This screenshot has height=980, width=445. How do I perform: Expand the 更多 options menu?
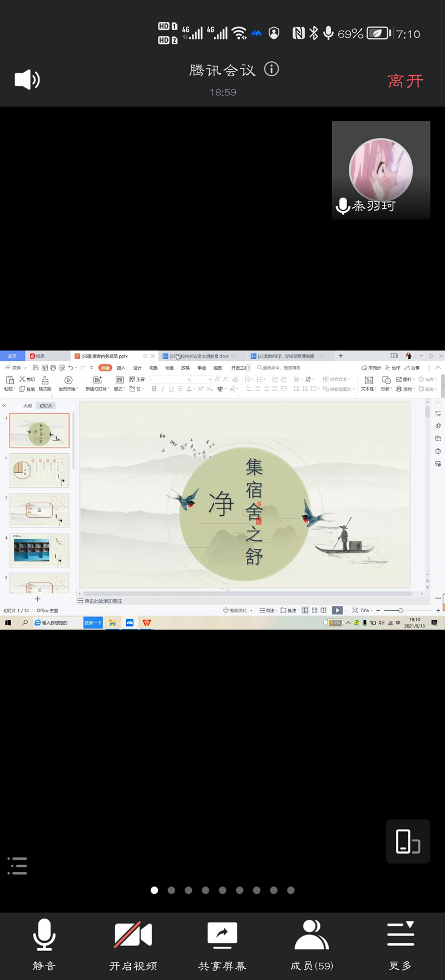[400, 944]
